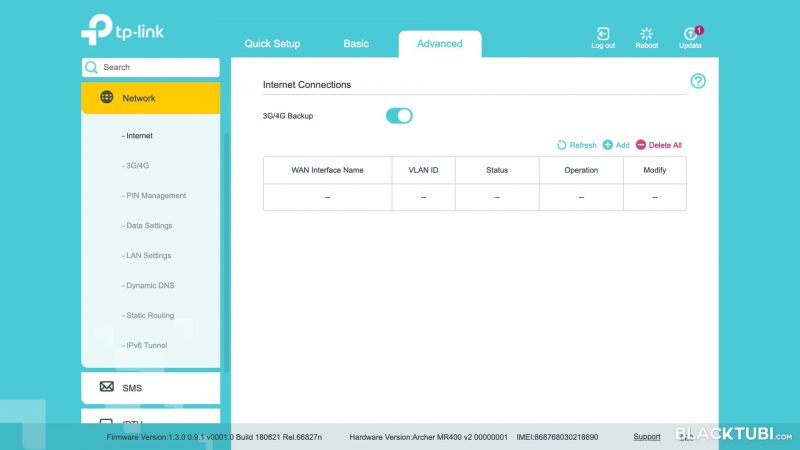This screenshot has height=450, width=800.
Task: Click the Log out label
Action: [603, 45]
